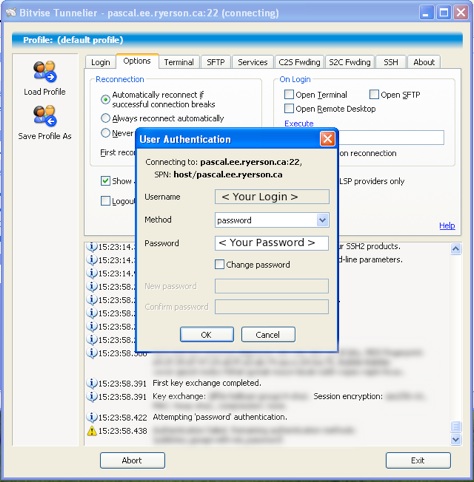Close the User Authentication dialog
The height and width of the screenshot is (482, 474).
tap(327, 139)
